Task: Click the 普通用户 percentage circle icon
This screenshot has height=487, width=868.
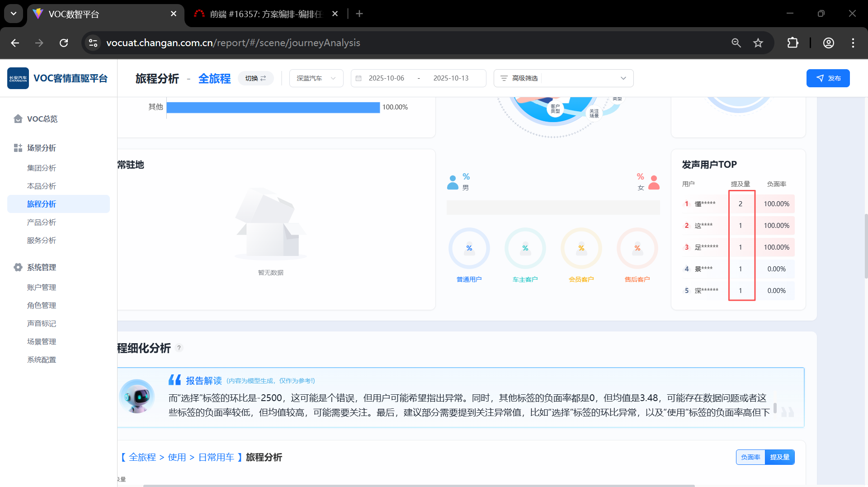Action: click(469, 248)
